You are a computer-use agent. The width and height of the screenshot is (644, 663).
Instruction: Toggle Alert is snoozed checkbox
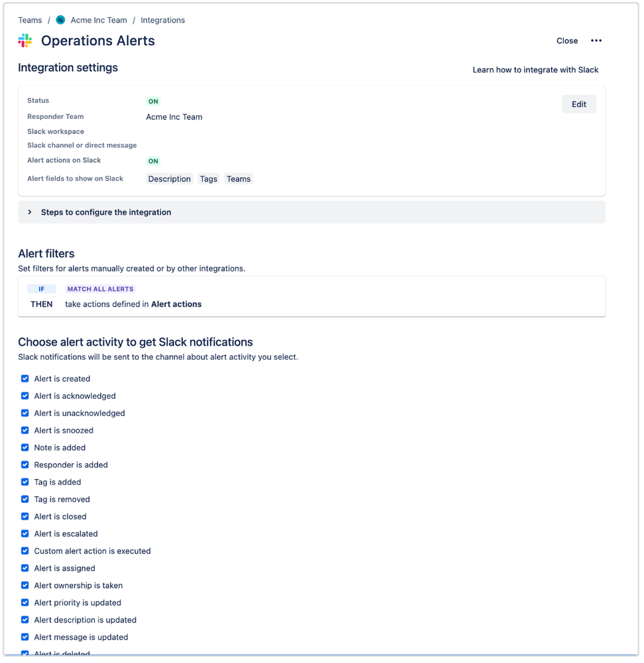tap(25, 430)
